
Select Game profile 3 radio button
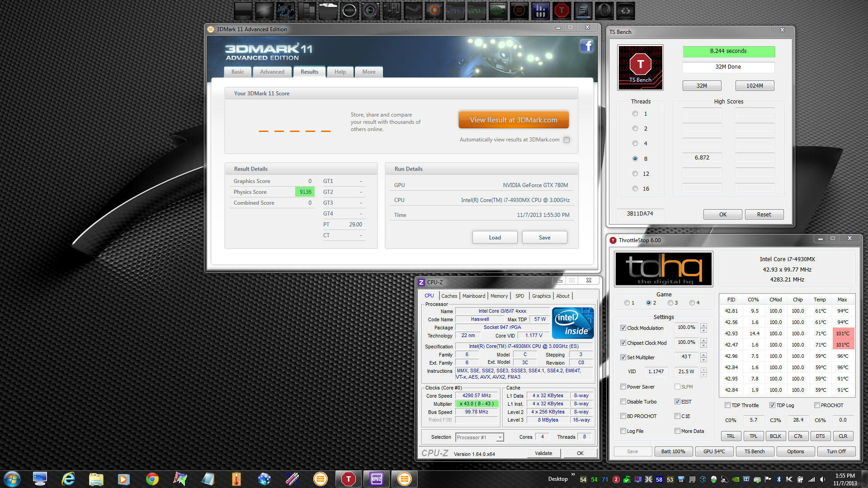(x=670, y=303)
